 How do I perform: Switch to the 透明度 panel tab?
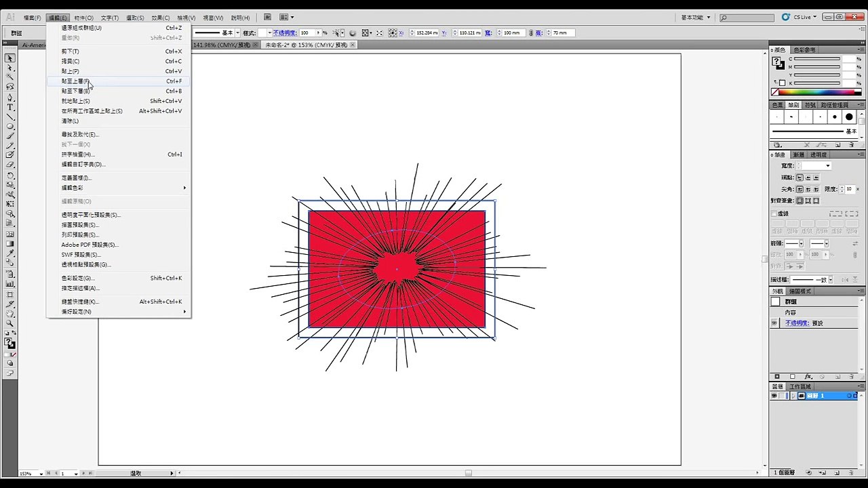pyautogui.click(x=818, y=155)
